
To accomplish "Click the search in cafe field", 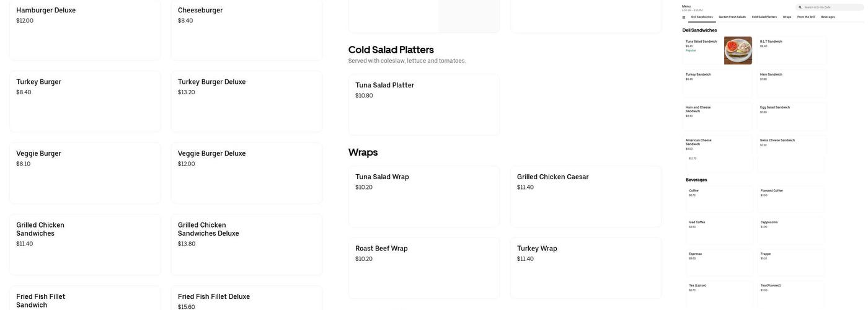I will tap(825, 7).
